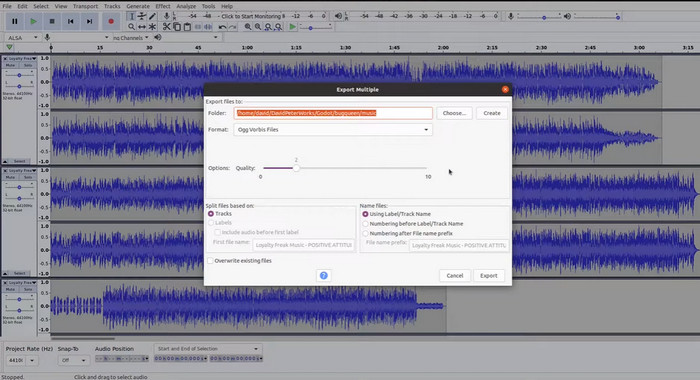This screenshot has width=700, height=380.
Task: Click the recording volume slider knob
Action: (544, 17)
